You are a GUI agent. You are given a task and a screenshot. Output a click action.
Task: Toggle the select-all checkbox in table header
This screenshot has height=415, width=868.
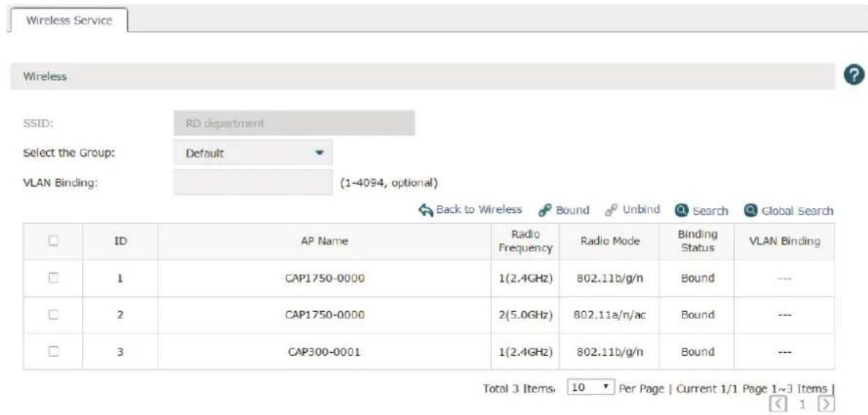(53, 241)
